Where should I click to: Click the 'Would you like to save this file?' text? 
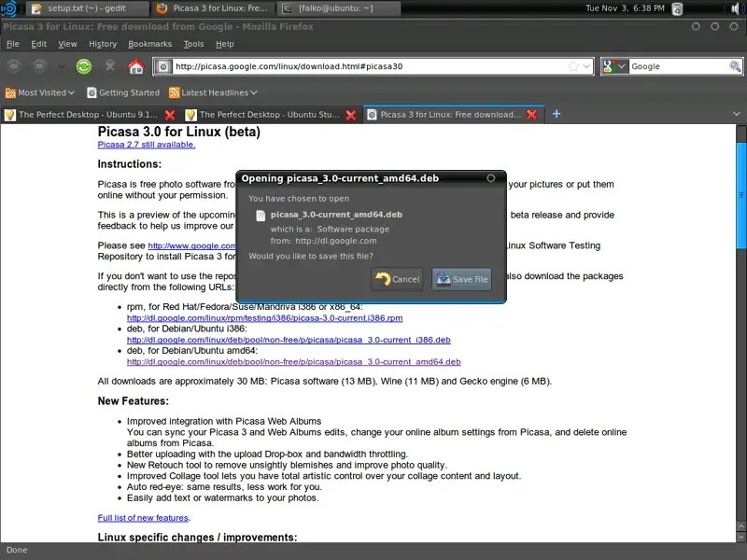tap(311, 256)
